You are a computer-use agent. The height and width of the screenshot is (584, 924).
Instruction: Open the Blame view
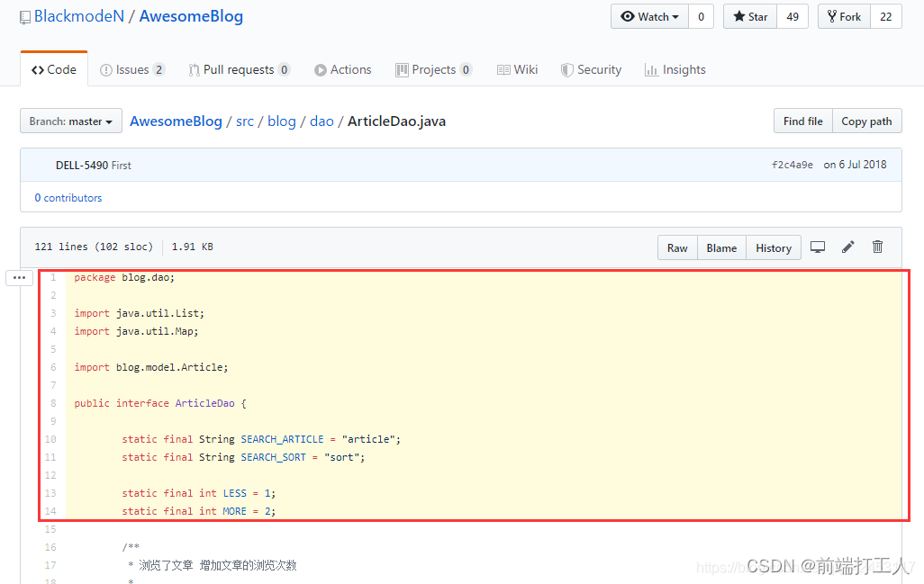pyautogui.click(x=721, y=247)
